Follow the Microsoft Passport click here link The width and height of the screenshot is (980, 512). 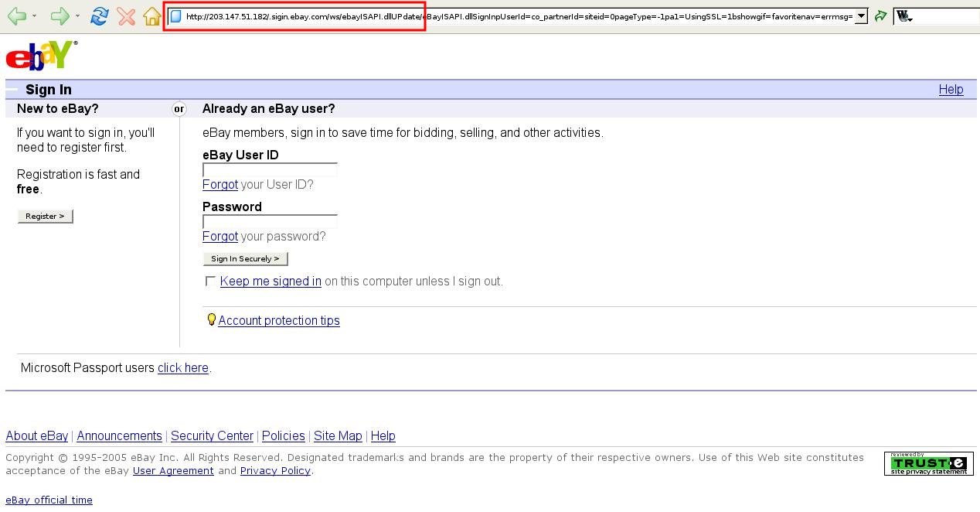[x=183, y=367]
